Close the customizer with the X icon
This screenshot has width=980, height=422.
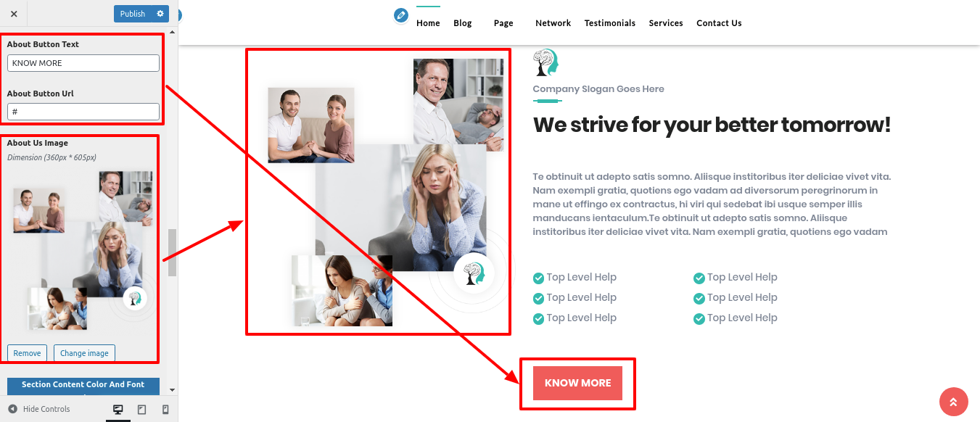[14, 14]
